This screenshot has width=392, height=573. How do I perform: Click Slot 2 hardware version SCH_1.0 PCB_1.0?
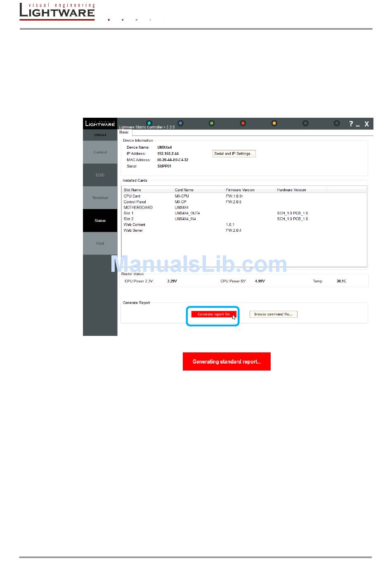(293, 219)
